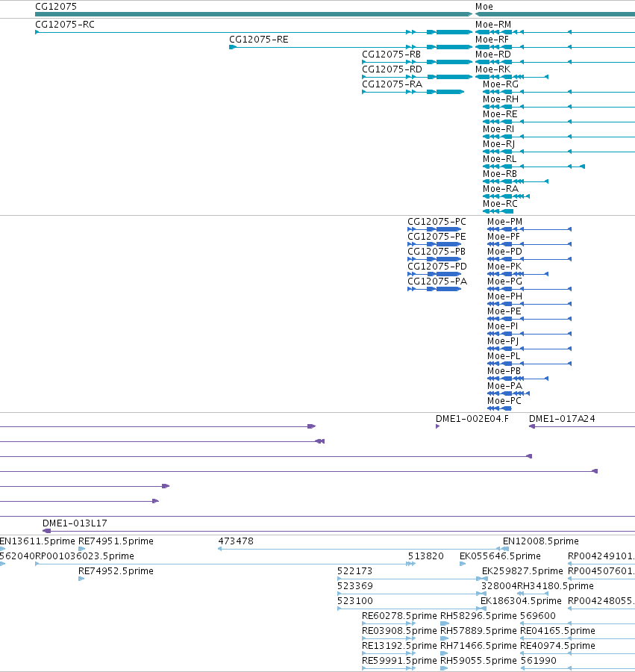This screenshot has width=635, height=672.
Task: Select EST feature RE04165.5prime
Action: coord(557,631)
